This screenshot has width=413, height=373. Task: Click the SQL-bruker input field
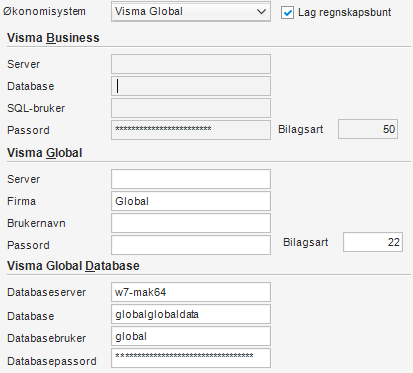[191, 108]
